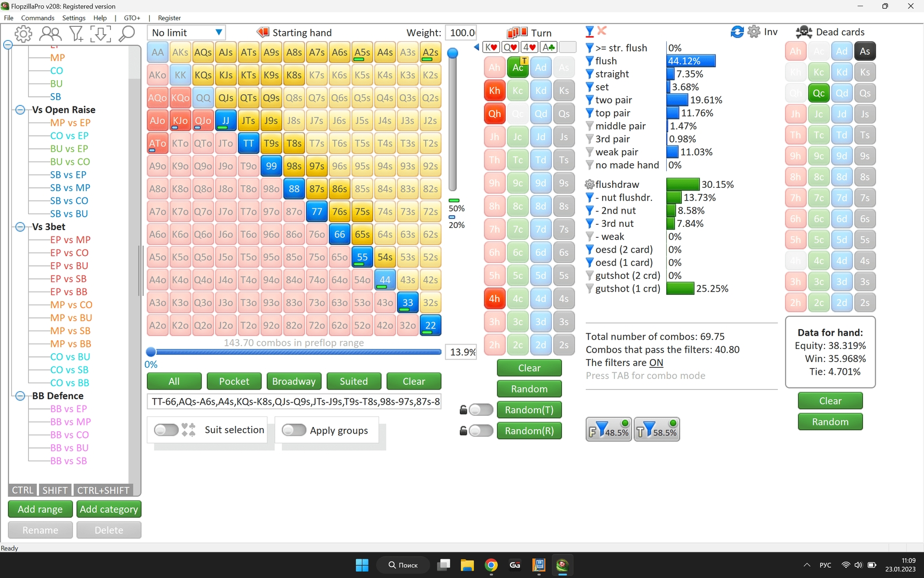Click the red X clear-filters icon
Viewport: 924px width, 578px height.
point(602,31)
